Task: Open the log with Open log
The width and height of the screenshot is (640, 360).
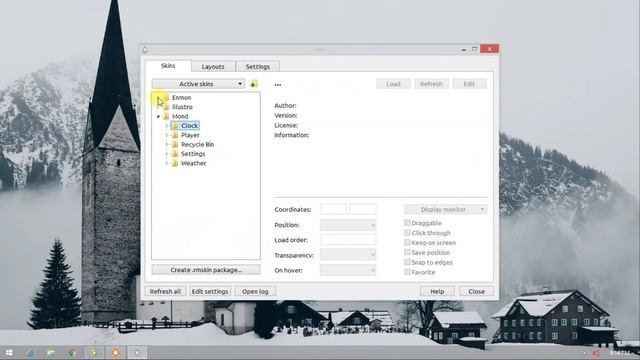Action: point(255,291)
